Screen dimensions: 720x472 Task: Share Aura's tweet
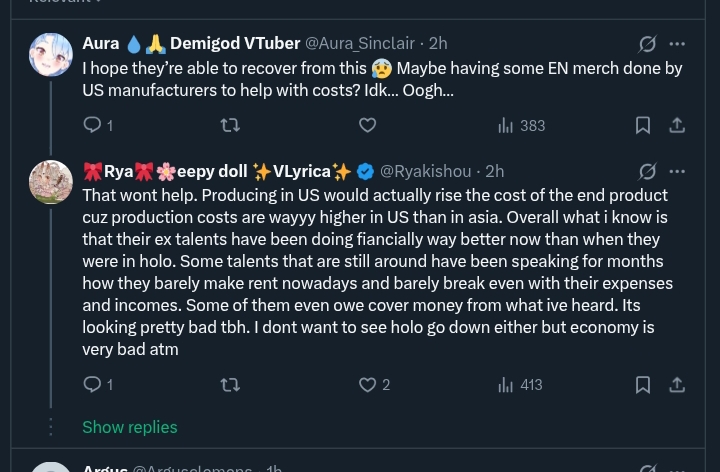[677, 125]
